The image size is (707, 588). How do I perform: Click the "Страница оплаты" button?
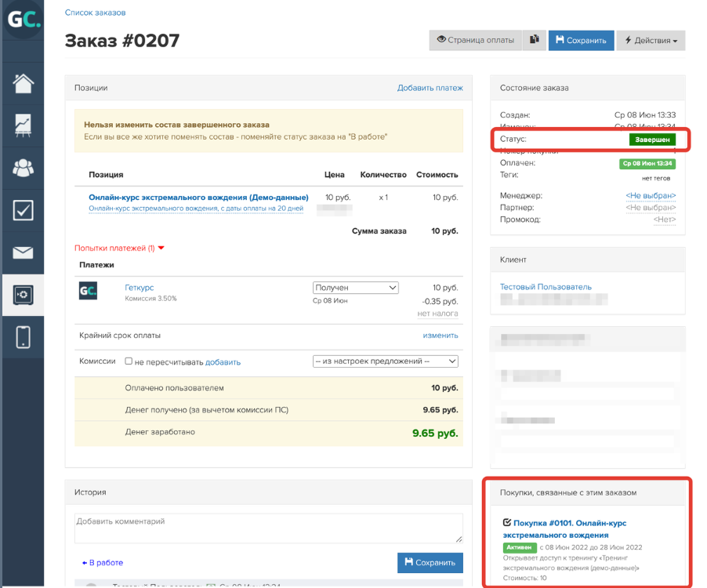point(475,40)
